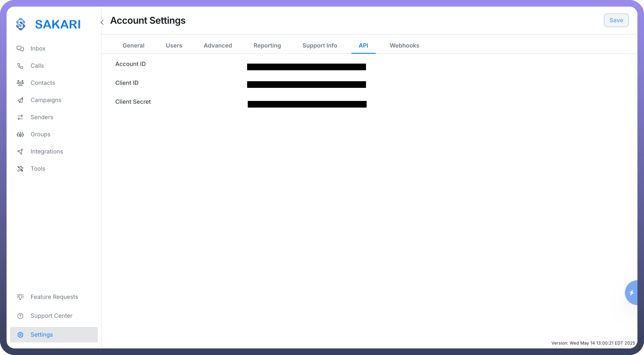Viewport: 644px width, 355px height.
Task: Switch to the Webhooks tab
Action: [x=404, y=45]
